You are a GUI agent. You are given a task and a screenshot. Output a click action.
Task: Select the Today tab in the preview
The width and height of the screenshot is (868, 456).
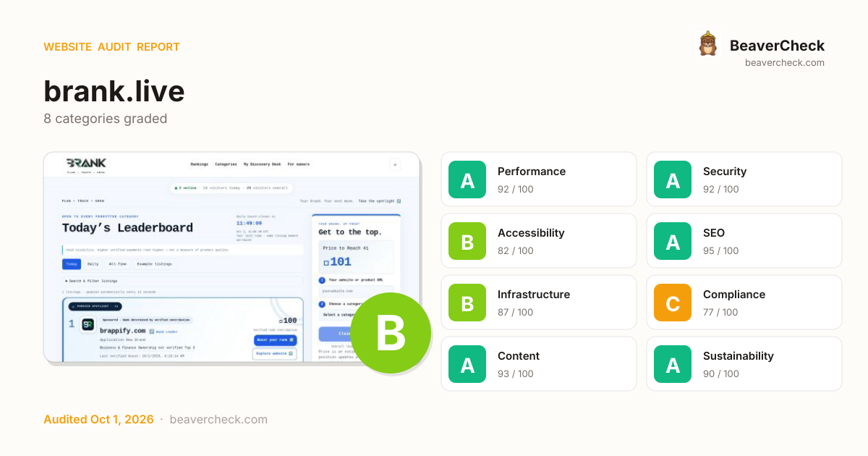click(x=72, y=264)
